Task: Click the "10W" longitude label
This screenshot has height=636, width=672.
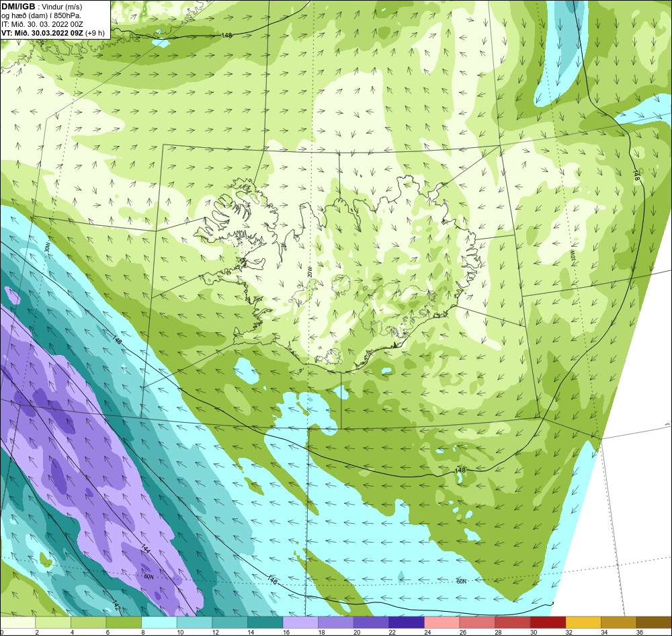Action: click(x=573, y=255)
